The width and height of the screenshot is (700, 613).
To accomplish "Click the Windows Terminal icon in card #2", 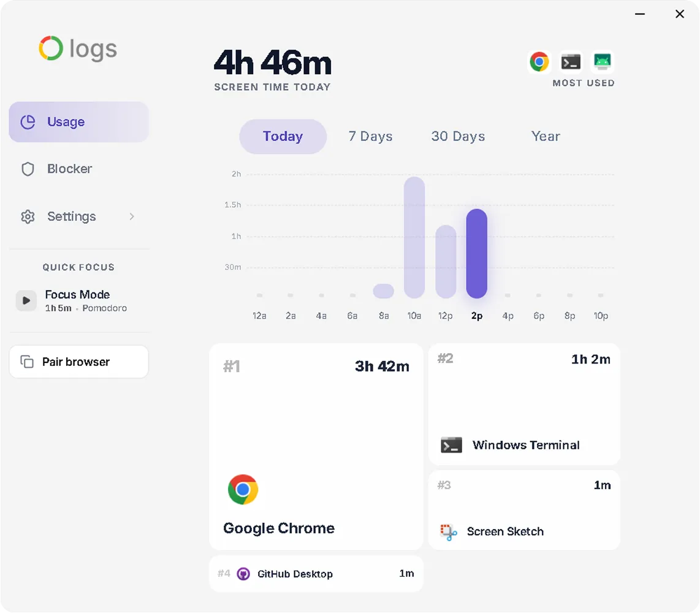I will 451,445.
